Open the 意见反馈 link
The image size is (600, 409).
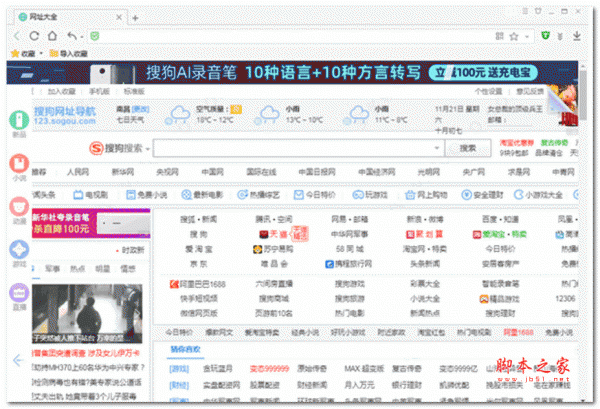530,91
